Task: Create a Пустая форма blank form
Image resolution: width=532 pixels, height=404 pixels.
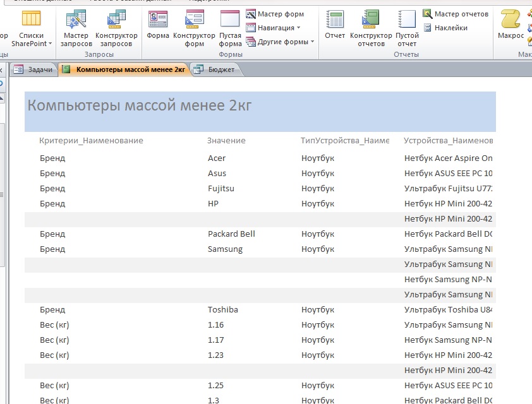Action: (x=230, y=28)
